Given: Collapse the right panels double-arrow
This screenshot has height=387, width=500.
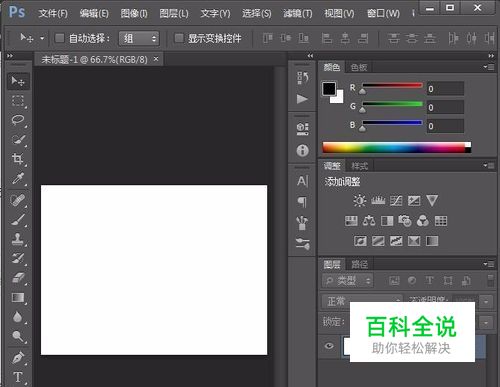Looking at the screenshot, I should point(491,56).
